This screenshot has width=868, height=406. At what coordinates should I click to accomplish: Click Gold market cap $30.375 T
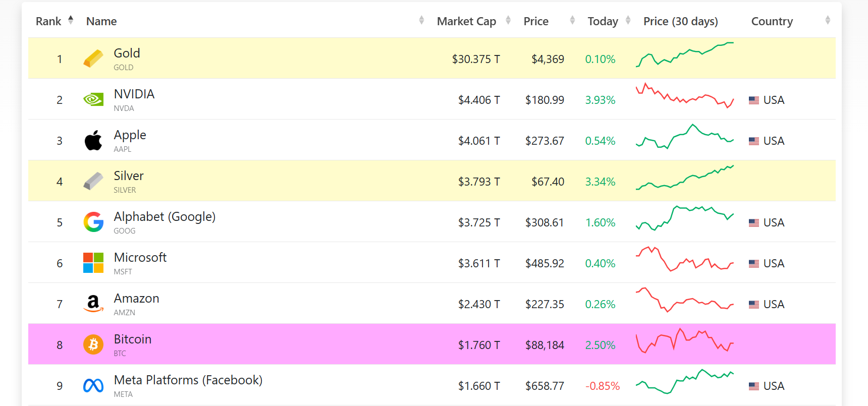(476, 59)
